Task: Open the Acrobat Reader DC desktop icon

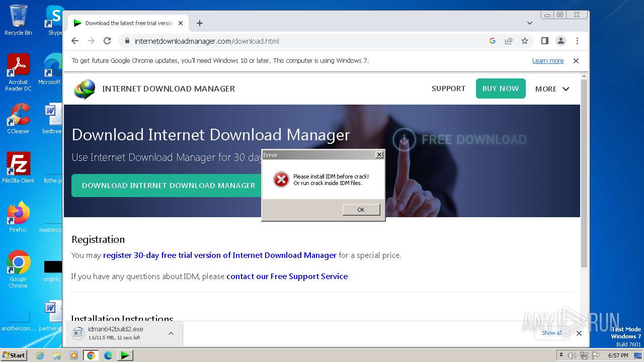Action: click(x=18, y=72)
